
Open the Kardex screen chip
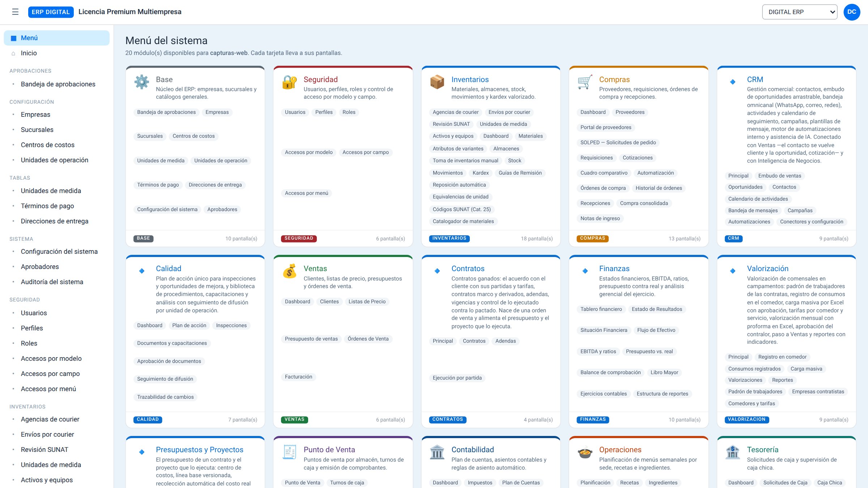point(480,173)
